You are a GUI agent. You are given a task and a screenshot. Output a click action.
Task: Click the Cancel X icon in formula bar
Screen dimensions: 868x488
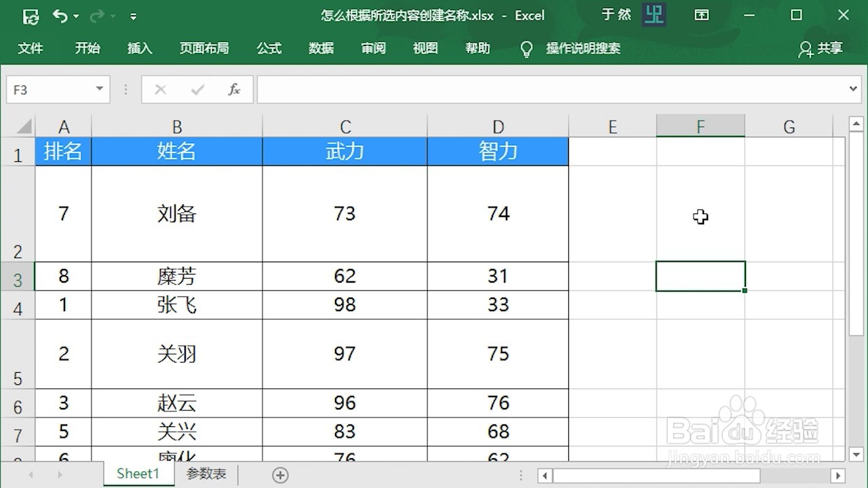pos(160,89)
